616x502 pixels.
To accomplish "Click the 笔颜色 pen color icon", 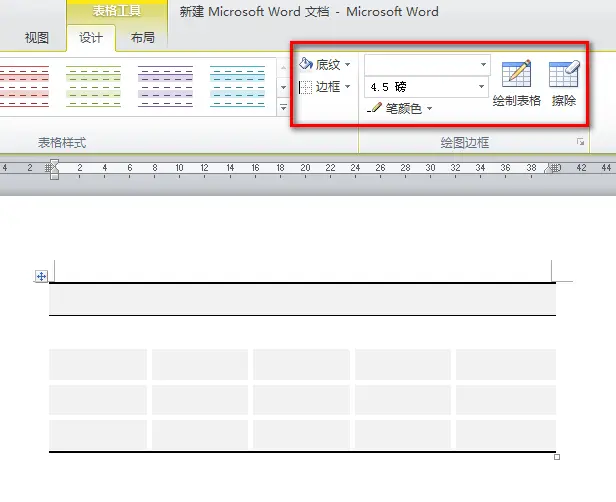I will click(x=374, y=108).
